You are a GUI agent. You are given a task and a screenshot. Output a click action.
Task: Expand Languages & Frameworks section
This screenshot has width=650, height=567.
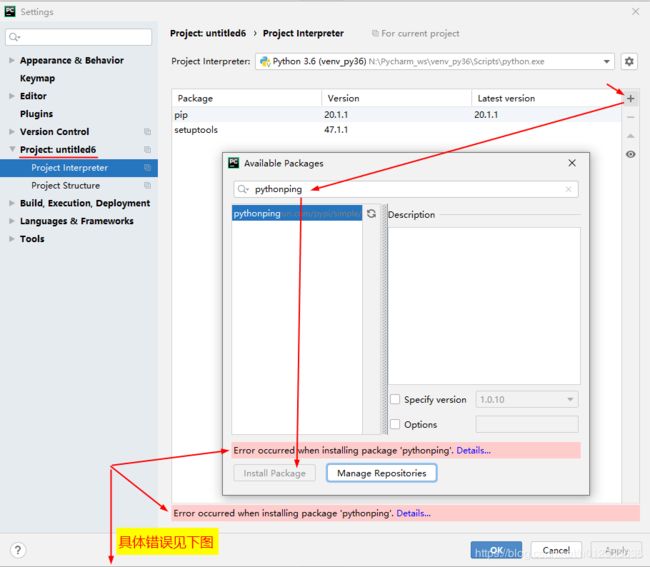[12, 221]
